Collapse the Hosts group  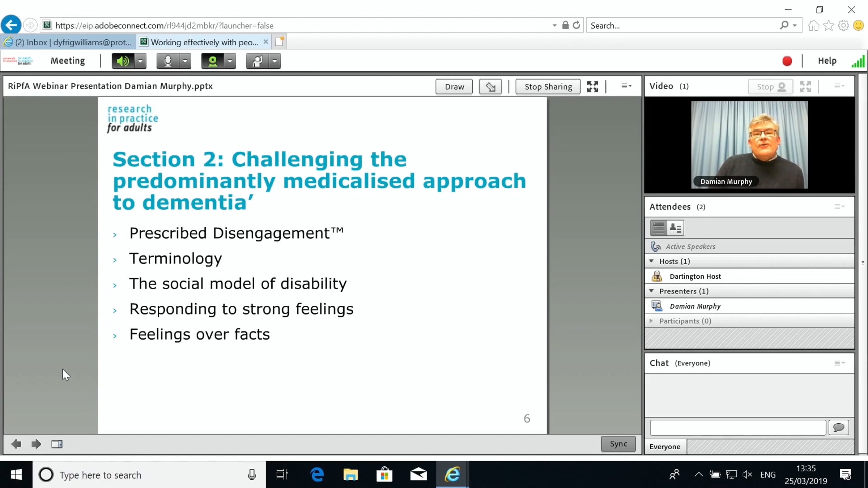tap(651, 261)
